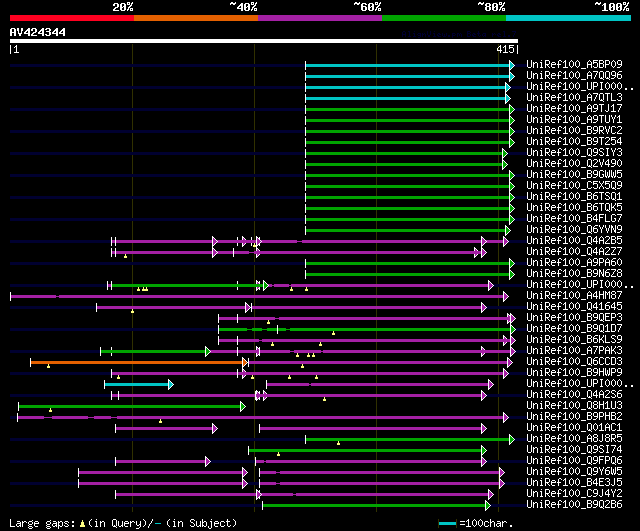Select the query name AV424344

[38, 32]
